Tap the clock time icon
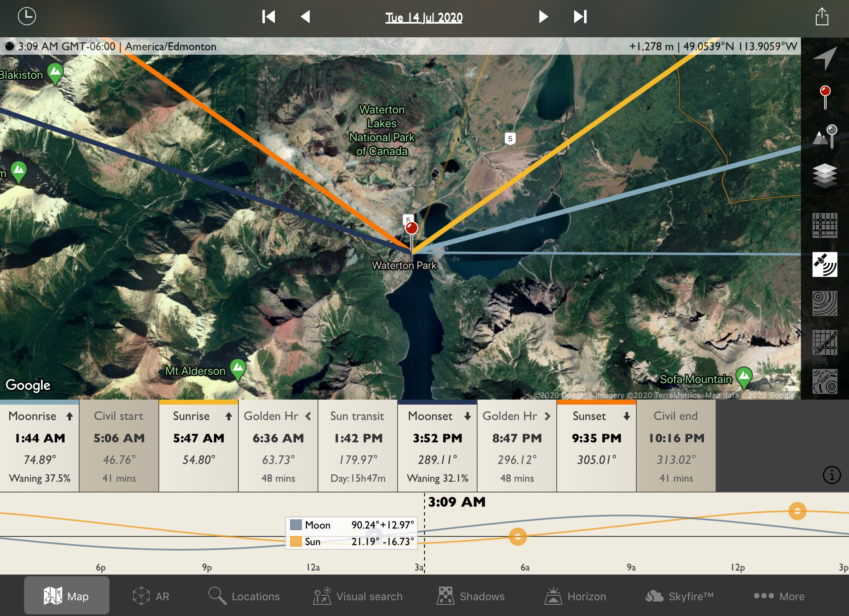Screen dimensions: 849x616 (27, 17)
